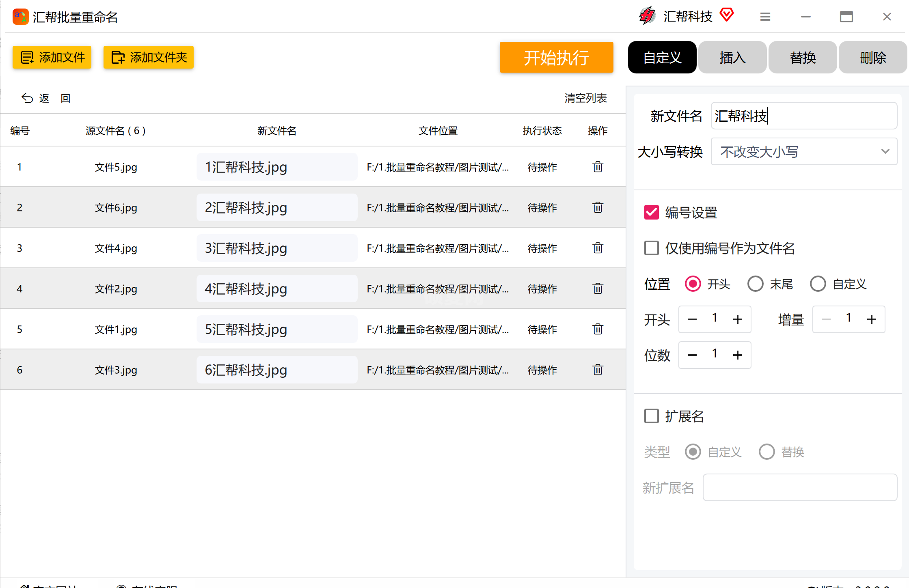Edit the new name 4汇帮科技.jpg cell

(277, 289)
